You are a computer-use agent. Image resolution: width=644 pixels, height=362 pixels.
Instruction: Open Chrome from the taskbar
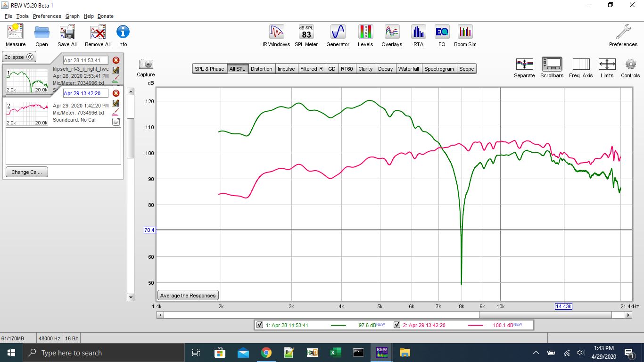(266, 353)
